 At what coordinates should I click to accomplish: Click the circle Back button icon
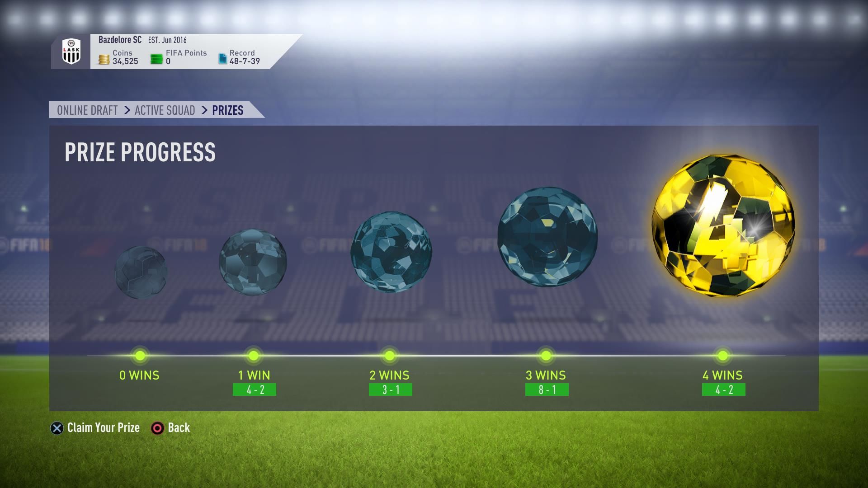pos(157,428)
